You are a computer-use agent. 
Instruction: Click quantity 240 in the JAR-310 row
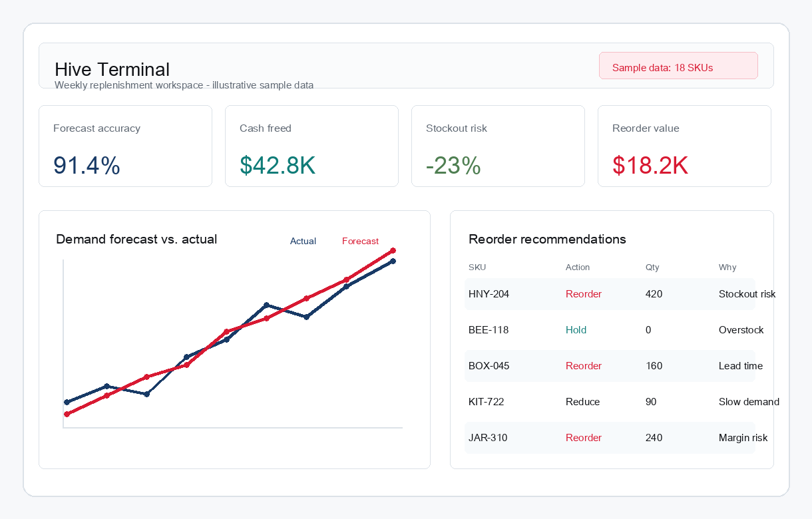click(x=654, y=438)
